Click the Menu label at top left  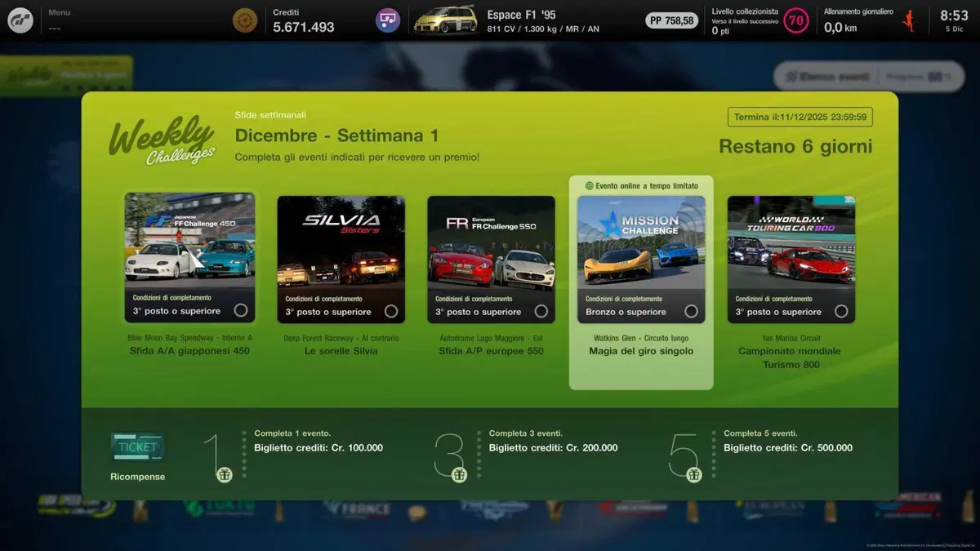[59, 12]
